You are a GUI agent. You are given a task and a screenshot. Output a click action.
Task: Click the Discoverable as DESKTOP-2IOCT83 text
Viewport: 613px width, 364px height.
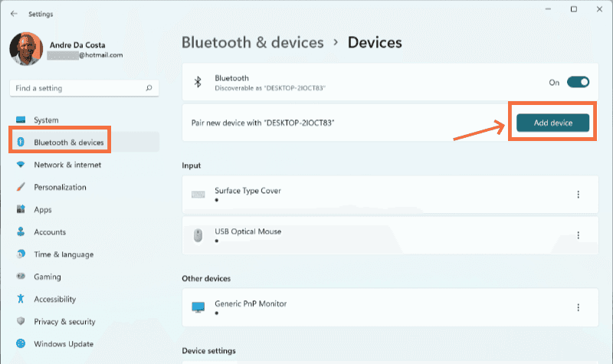tap(270, 88)
